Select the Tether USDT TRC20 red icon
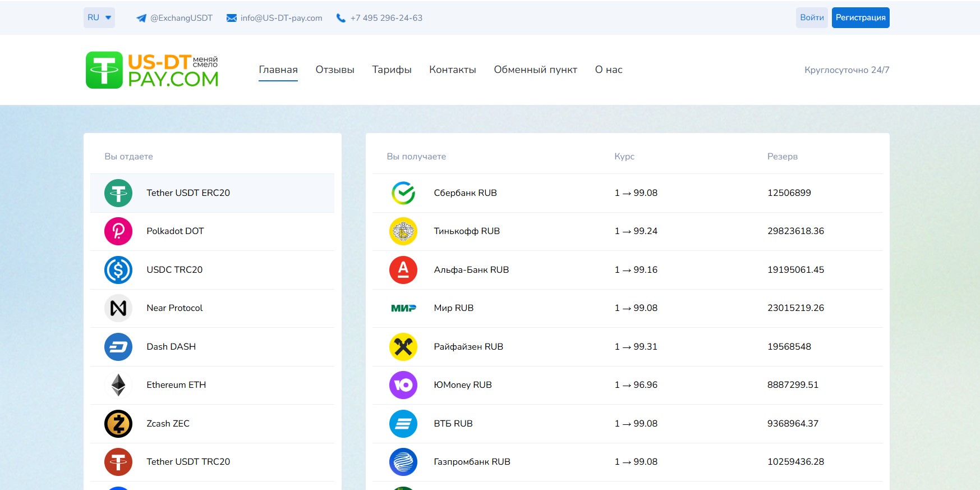Viewport: 980px width, 490px height. click(x=118, y=462)
